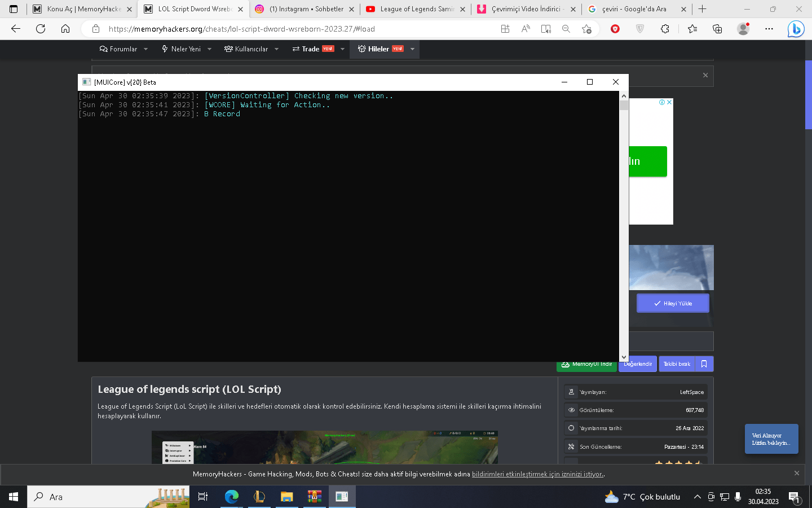Open the notification center
Viewport: 812px width, 508px height.
click(x=795, y=497)
